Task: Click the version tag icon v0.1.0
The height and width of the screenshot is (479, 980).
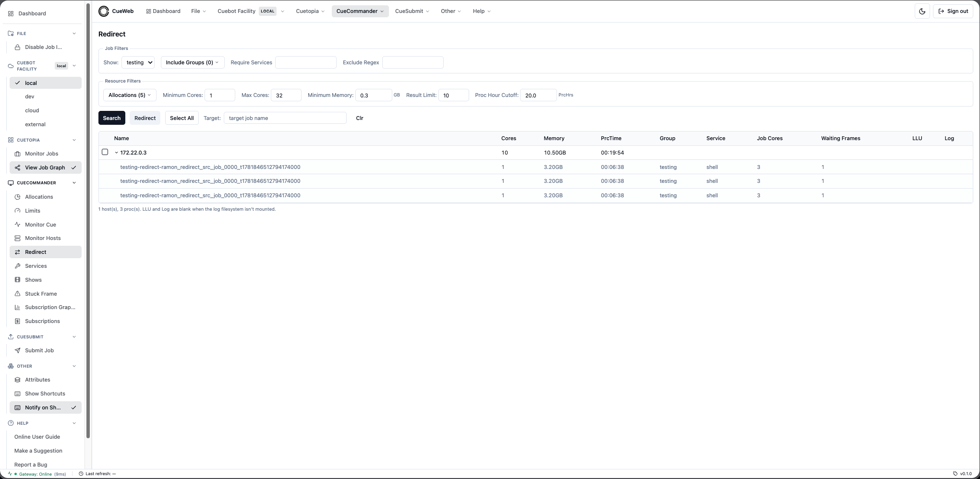Action: coord(956,474)
